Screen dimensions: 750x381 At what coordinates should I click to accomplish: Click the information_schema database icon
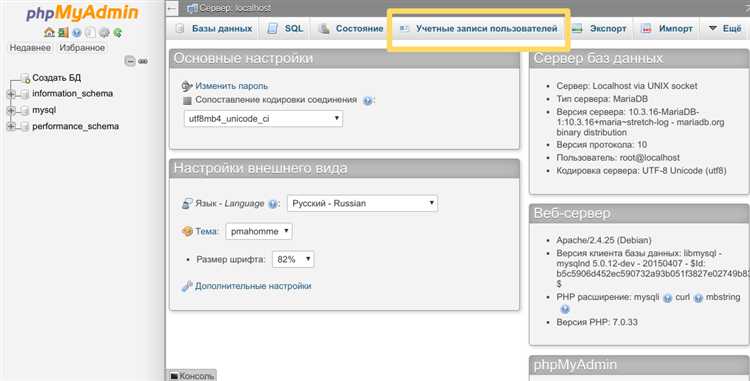24,94
